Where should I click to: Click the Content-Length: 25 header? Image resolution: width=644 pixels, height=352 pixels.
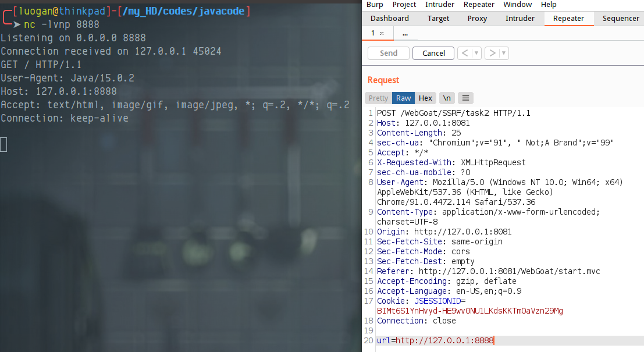click(x=419, y=133)
